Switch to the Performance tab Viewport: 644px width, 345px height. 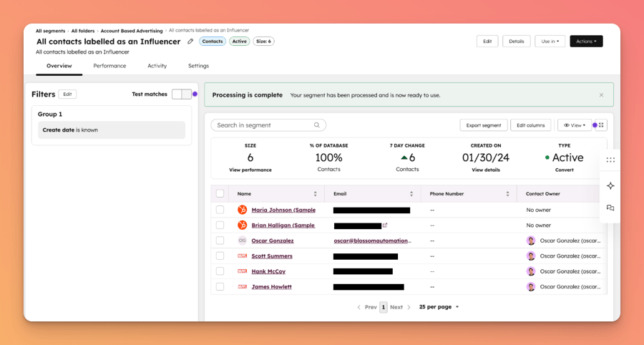[109, 66]
